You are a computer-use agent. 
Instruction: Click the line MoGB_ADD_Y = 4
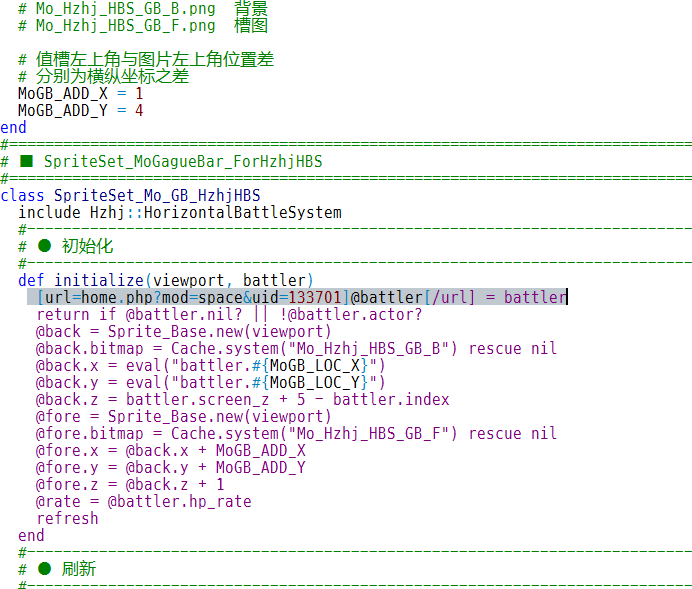tap(81, 110)
